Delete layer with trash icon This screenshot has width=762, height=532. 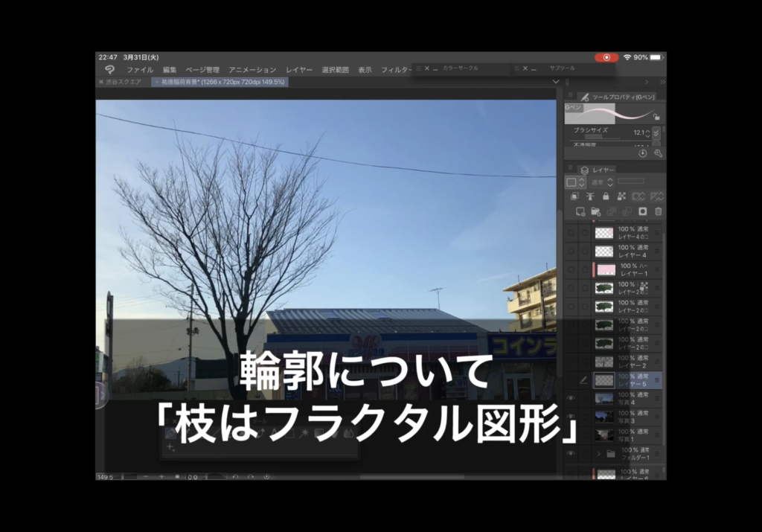[x=658, y=211]
